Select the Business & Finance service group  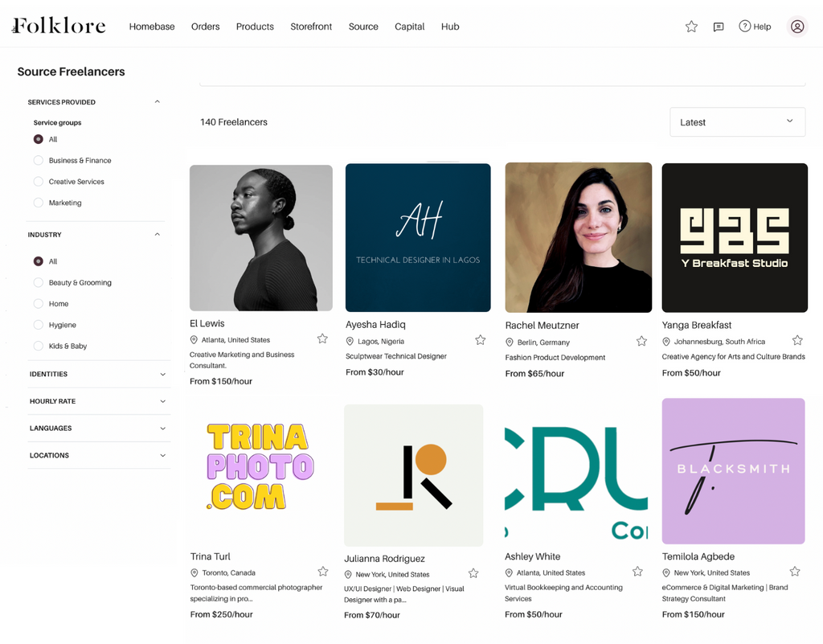coord(39,161)
